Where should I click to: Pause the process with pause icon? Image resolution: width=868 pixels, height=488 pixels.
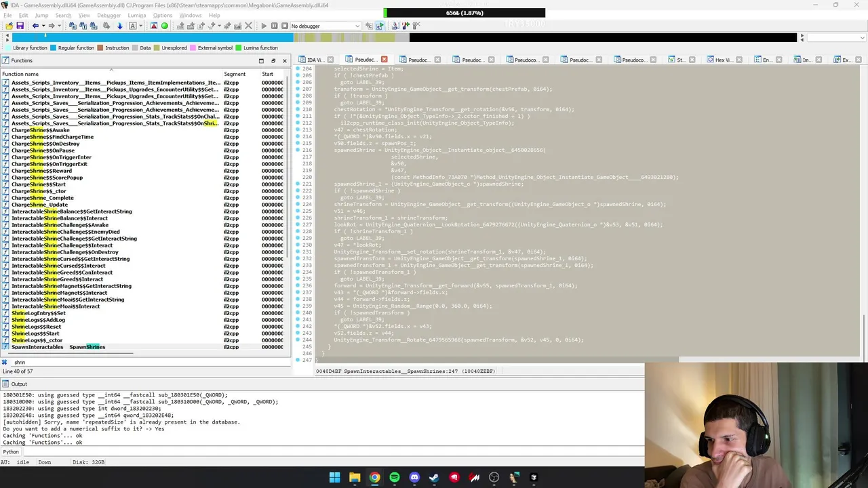274,26
